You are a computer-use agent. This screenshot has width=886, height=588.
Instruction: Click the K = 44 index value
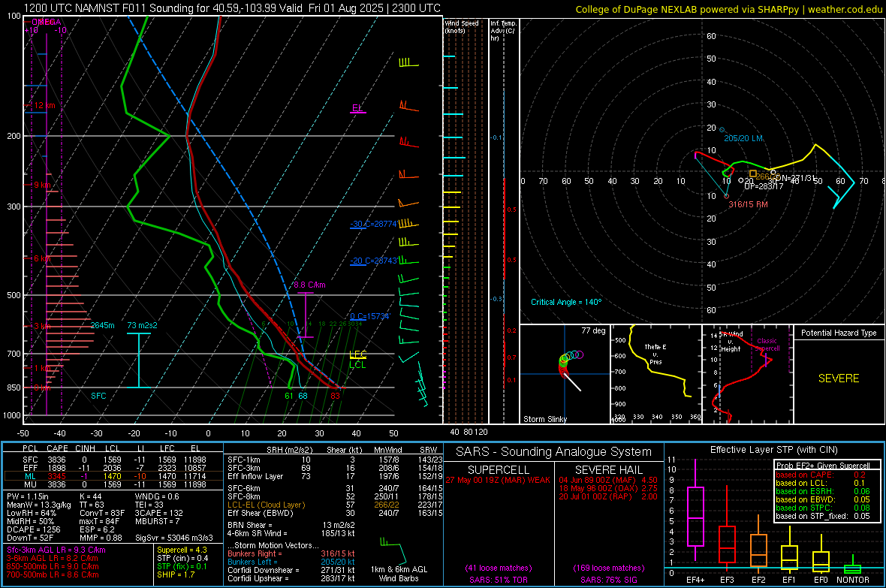(x=90, y=496)
